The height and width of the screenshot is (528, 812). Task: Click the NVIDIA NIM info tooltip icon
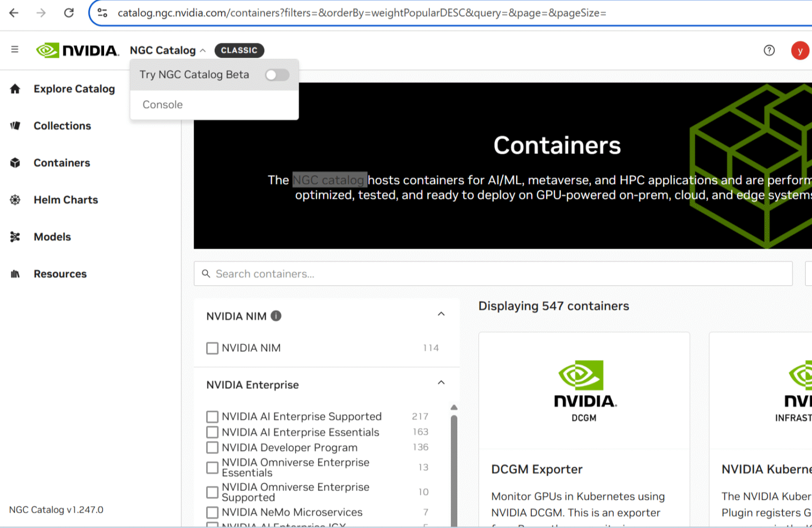click(x=275, y=316)
